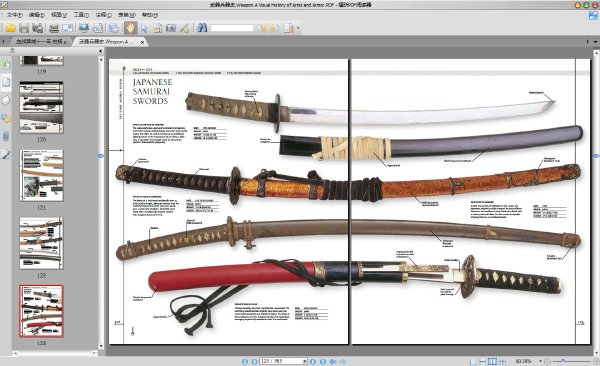Activate the Snapshot camera tool
Screen dimensions: 600x366
(x=171, y=28)
